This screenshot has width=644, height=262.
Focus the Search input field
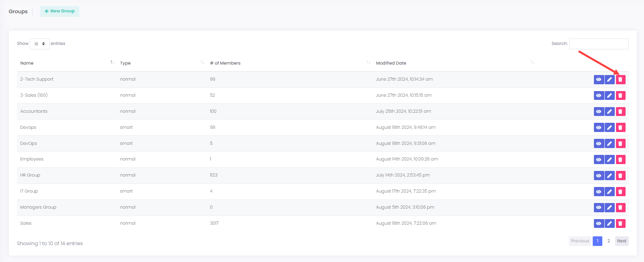[599, 44]
